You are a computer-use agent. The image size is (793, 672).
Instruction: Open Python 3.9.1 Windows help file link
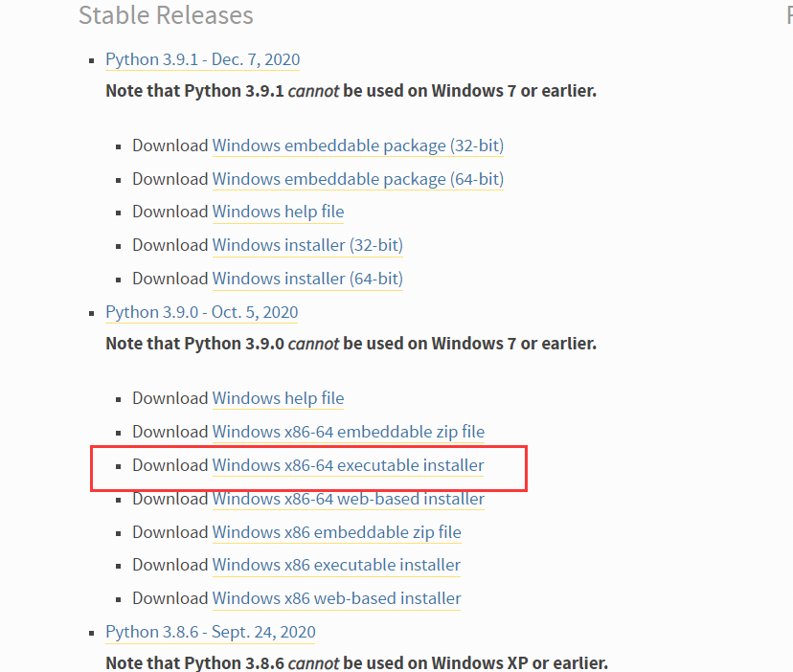[278, 212]
